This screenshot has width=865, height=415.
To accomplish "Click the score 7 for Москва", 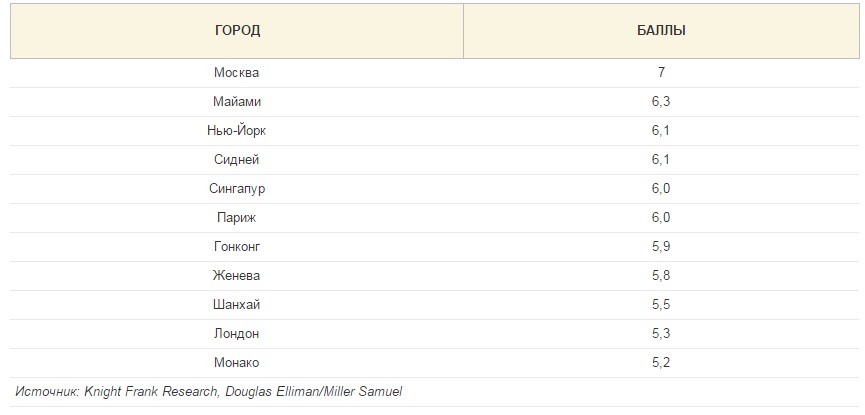I will [x=661, y=73].
